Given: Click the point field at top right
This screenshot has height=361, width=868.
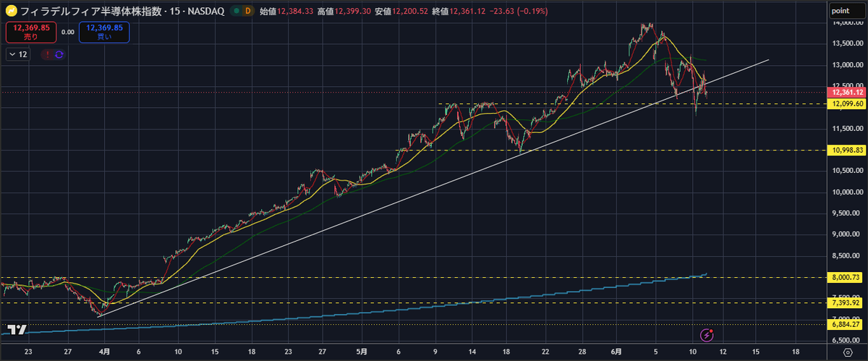Looking at the screenshot, I should 847,10.
